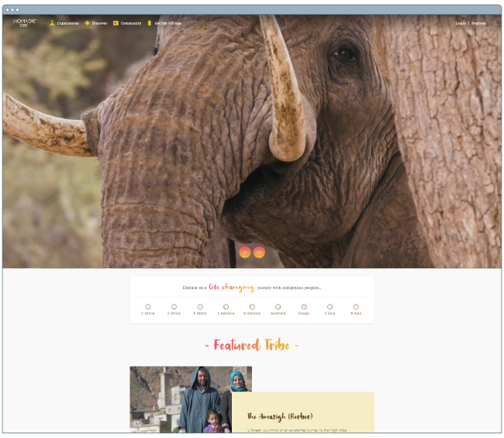504x438 pixels.
Task: Click the Register link
Action: [479, 23]
